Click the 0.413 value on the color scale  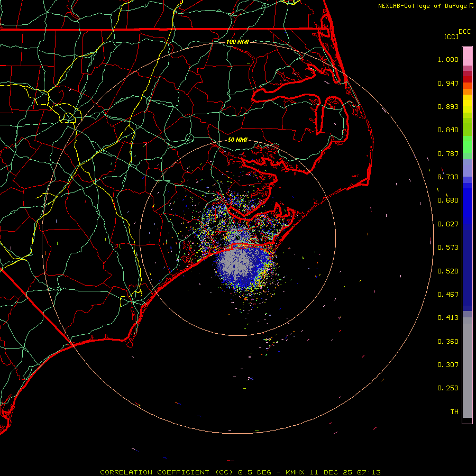448,318
